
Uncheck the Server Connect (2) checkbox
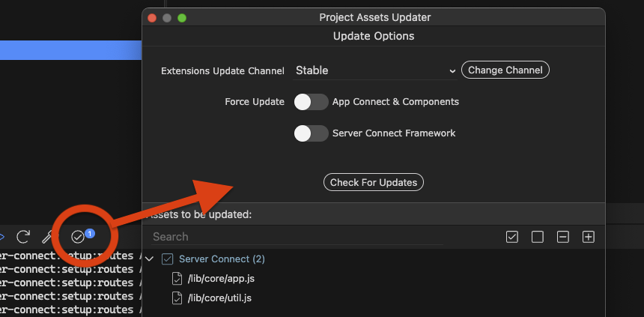[167, 259]
